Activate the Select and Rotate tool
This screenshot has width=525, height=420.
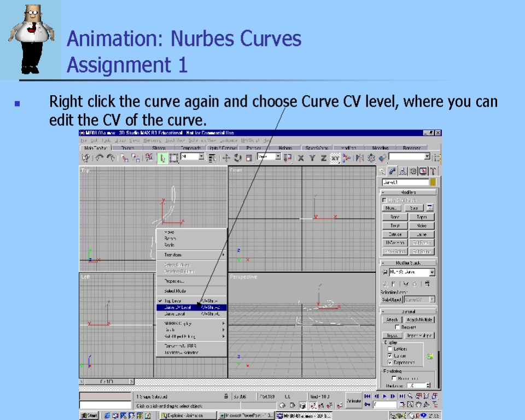click(x=237, y=158)
